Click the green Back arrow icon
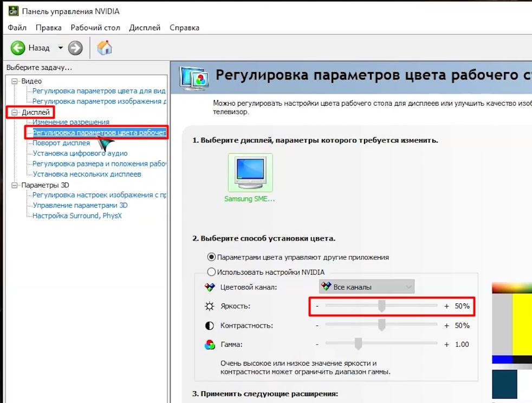The height and width of the screenshot is (403, 532). [x=18, y=48]
